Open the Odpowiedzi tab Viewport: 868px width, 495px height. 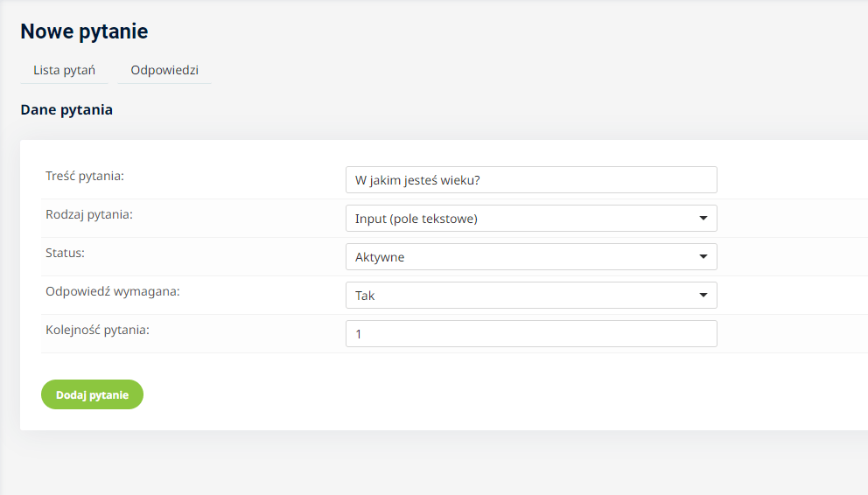click(164, 70)
